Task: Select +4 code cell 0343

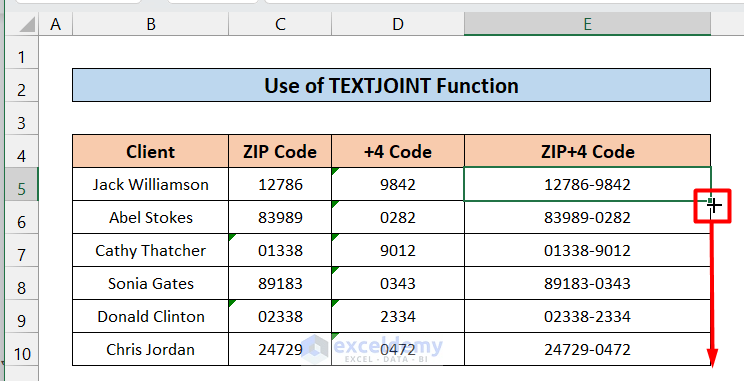Action: 398,283
